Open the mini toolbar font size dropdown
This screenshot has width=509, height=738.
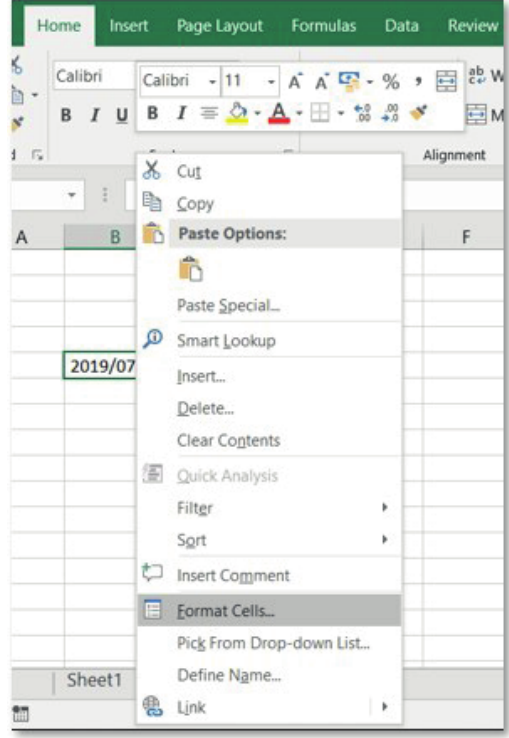click(271, 82)
